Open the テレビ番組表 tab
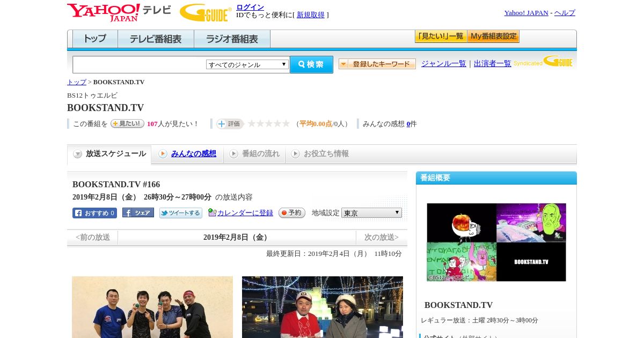 point(156,39)
